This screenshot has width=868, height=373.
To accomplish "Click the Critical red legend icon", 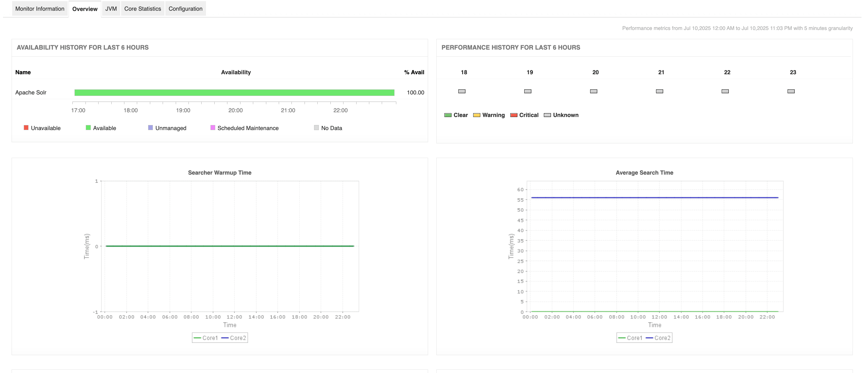I will coord(514,115).
